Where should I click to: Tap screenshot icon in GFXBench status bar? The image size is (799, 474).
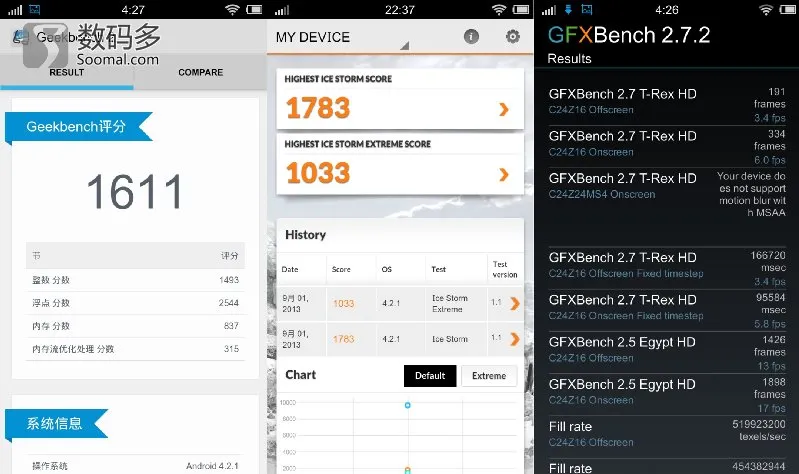587,9
